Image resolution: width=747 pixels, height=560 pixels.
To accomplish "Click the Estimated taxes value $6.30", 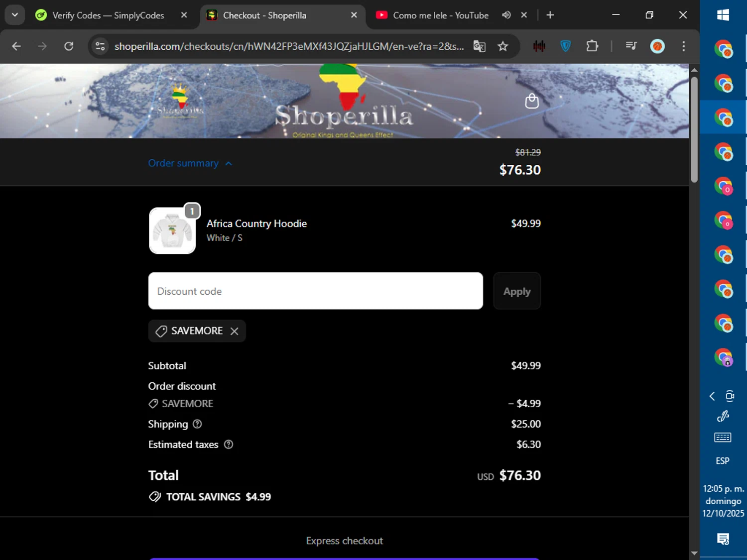I will click(528, 445).
